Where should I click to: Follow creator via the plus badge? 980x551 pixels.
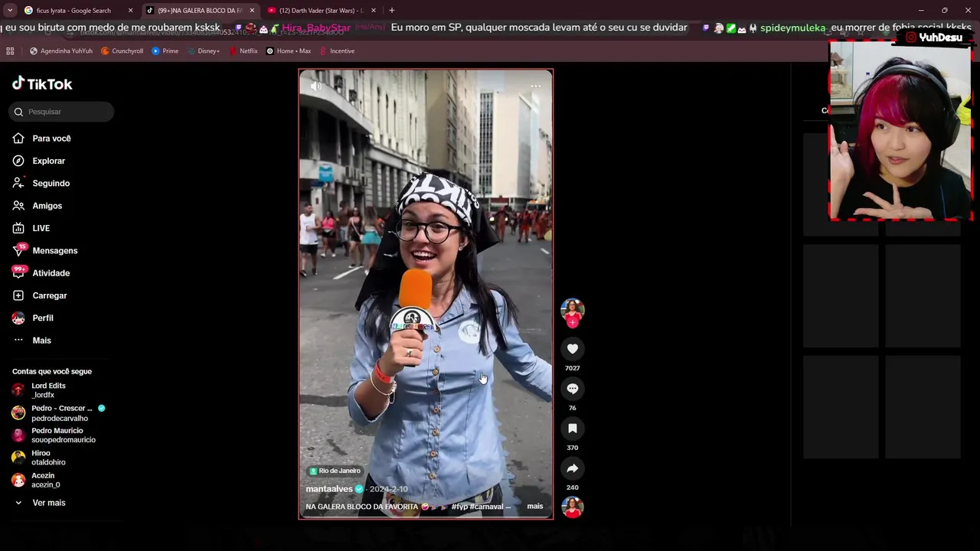click(573, 323)
